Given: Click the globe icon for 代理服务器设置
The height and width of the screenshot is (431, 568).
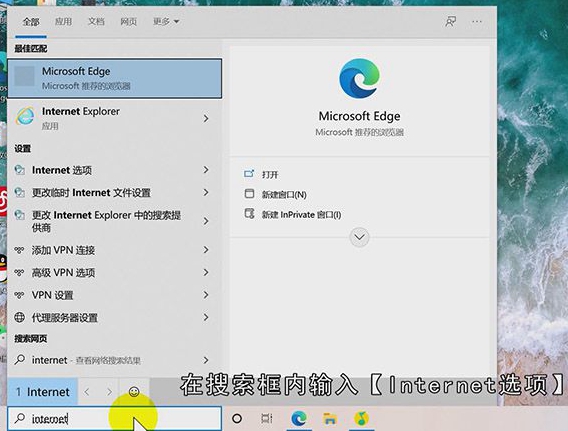Looking at the screenshot, I should coord(20,317).
